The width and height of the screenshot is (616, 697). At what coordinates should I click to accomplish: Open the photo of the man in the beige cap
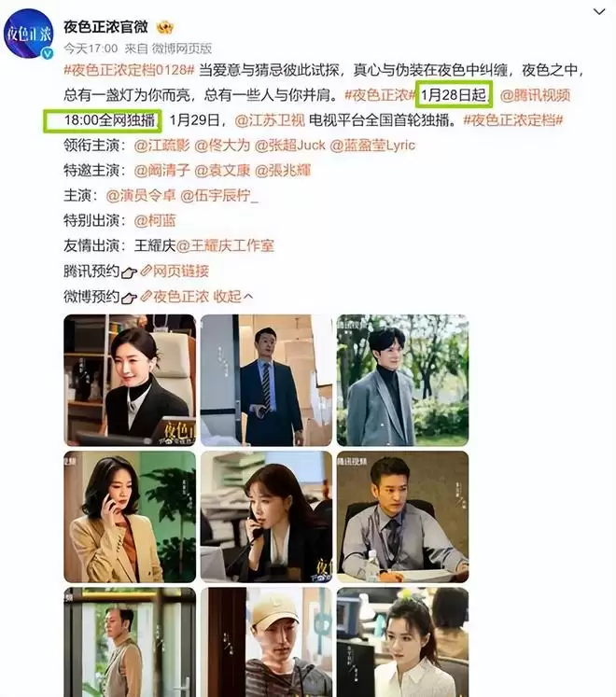coord(266,642)
